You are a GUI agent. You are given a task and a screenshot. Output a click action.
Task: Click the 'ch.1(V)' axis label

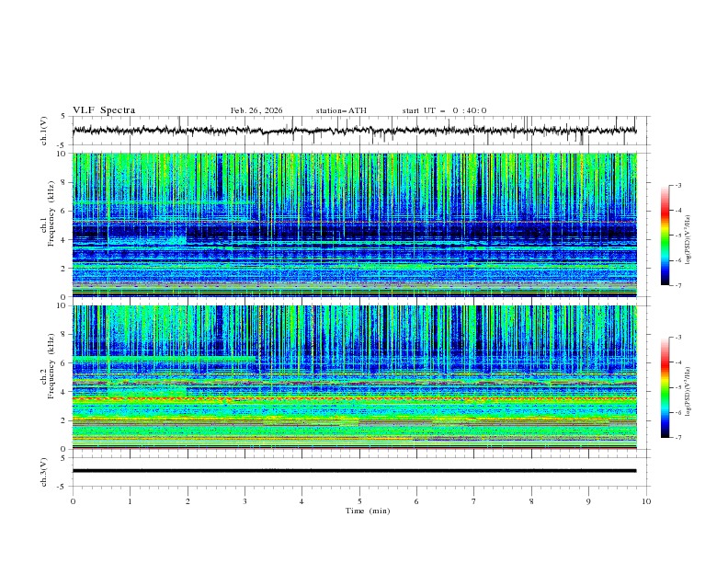44,131
